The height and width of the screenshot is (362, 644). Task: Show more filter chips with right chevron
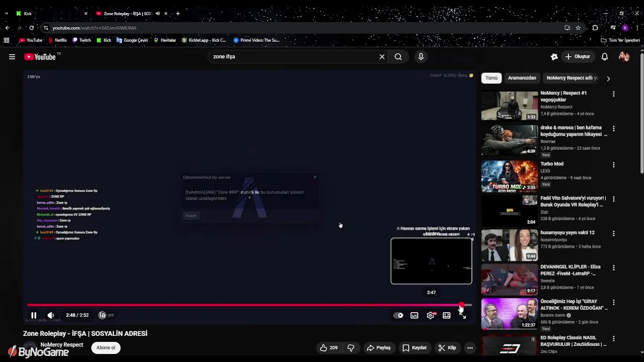point(608,78)
